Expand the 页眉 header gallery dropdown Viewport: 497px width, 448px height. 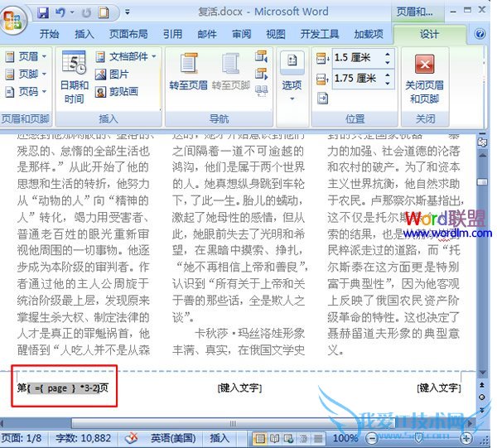(27, 56)
